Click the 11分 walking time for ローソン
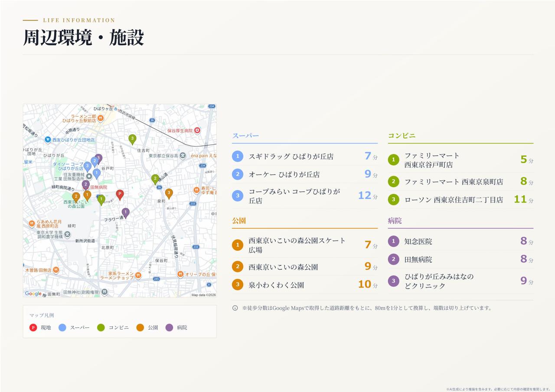555x392 pixels. 524,199
